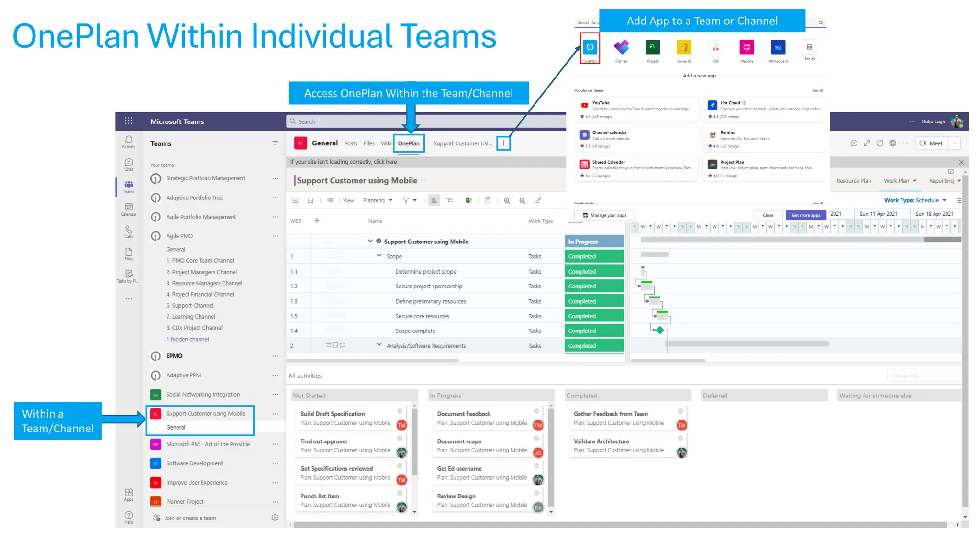Toggle settings on Document Feedback card
The image size is (980, 551).
(x=536, y=411)
